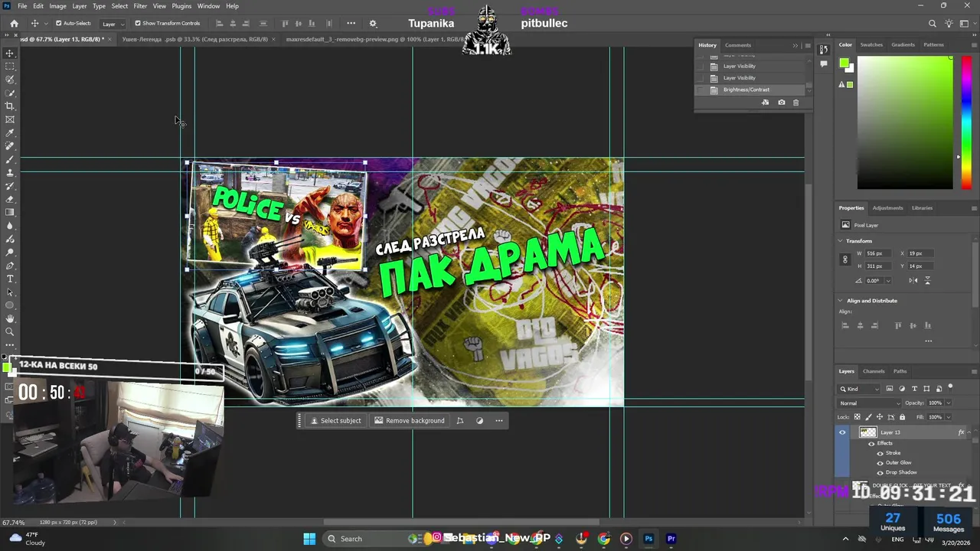The height and width of the screenshot is (551, 980).
Task: Hide the Stroke effect
Action: click(x=880, y=453)
